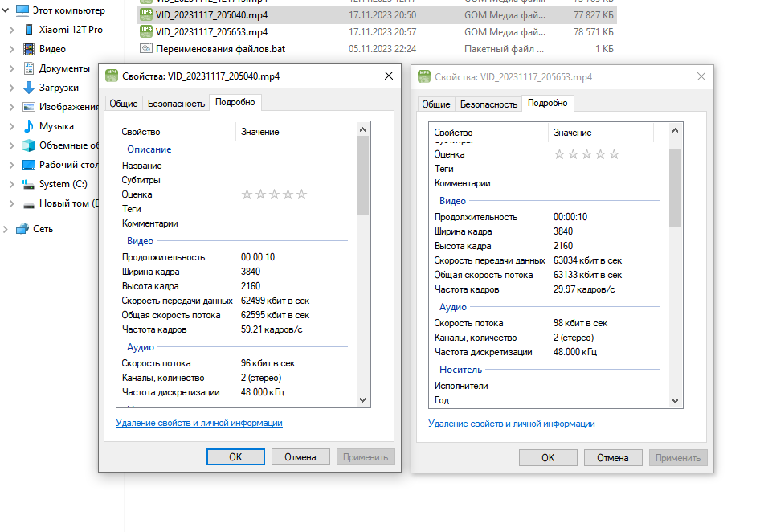Click the Видео folder icon
This screenshot has width=764, height=532.
point(29,49)
